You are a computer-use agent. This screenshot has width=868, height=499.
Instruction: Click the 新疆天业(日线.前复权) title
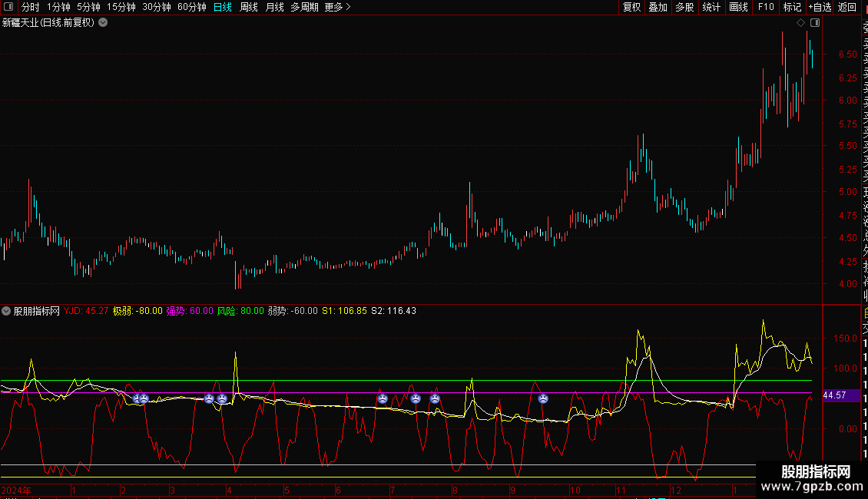click(48, 23)
